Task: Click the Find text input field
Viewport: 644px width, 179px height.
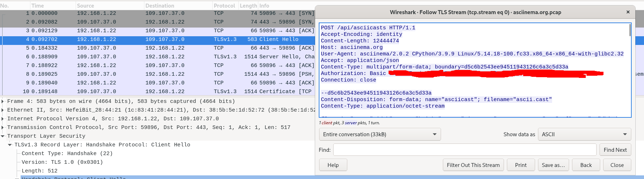Action: 464,150
